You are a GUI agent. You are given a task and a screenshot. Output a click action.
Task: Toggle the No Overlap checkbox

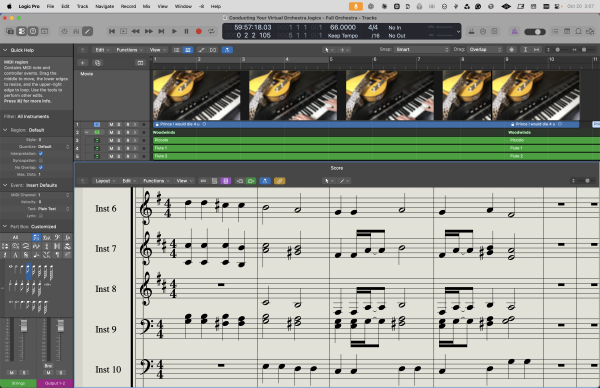pyautogui.click(x=41, y=168)
